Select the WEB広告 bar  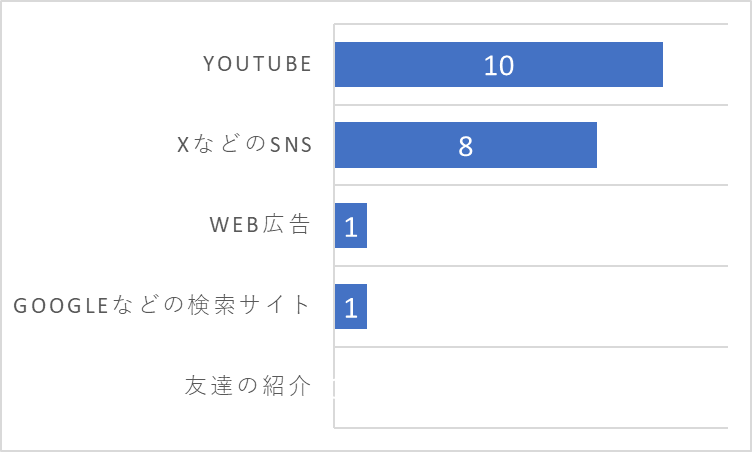pos(351,226)
